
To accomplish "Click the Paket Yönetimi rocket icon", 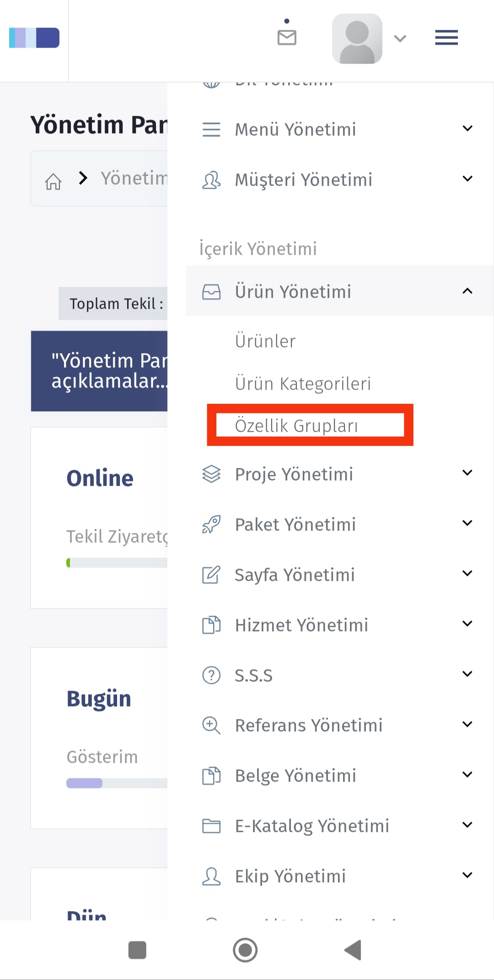I will coord(211,525).
